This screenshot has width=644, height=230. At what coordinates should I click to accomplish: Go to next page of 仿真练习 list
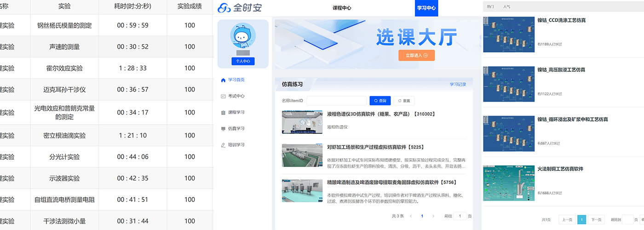point(434,216)
